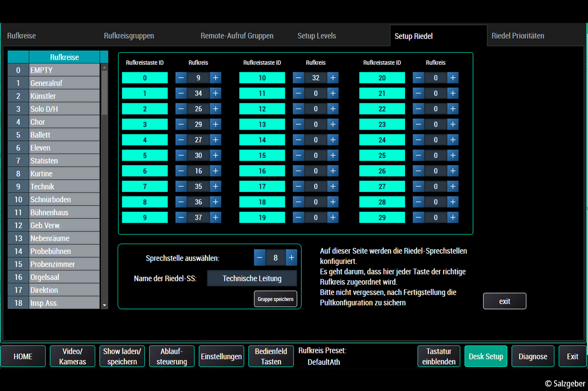Increase the Sprechstelle auswählen number
The height and width of the screenshot is (391, 588).
(291, 258)
